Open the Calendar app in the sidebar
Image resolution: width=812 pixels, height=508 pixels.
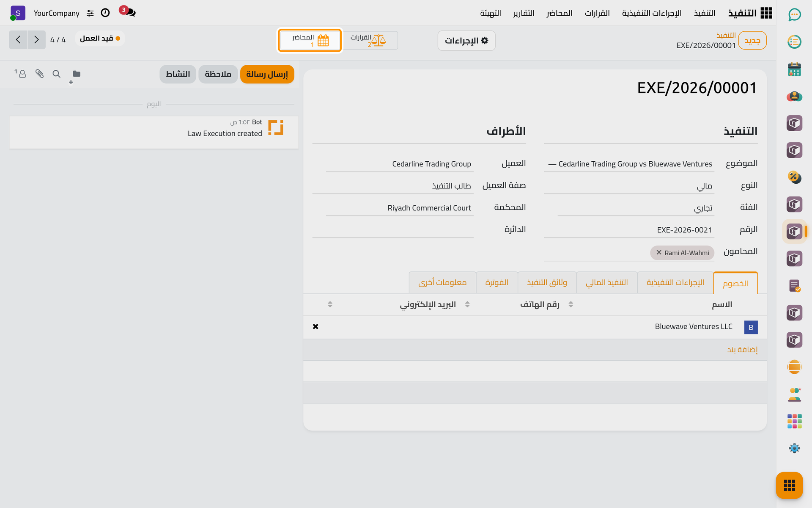click(794, 69)
